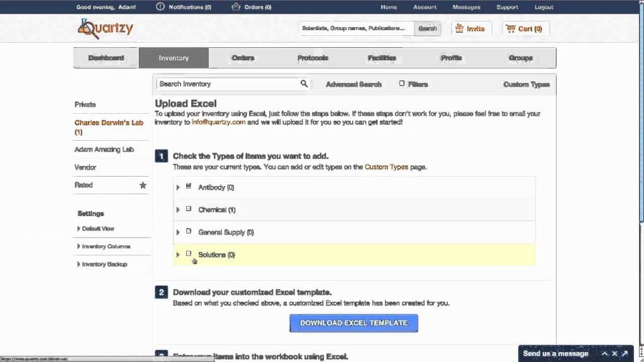This screenshot has height=362, width=644.
Task: Click Logout
Action: click(x=544, y=7)
